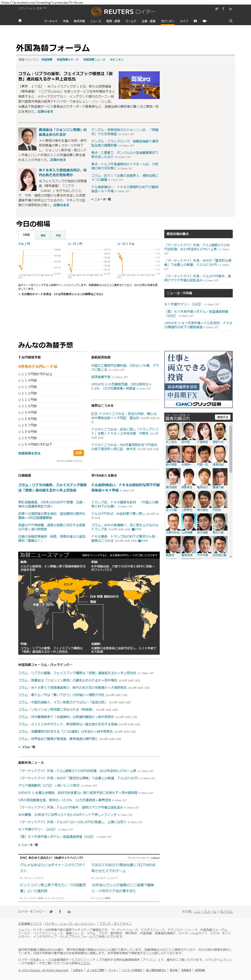Switch to 週足 chart tab
This screenshot has width=251, height=980.
point(43,235)
